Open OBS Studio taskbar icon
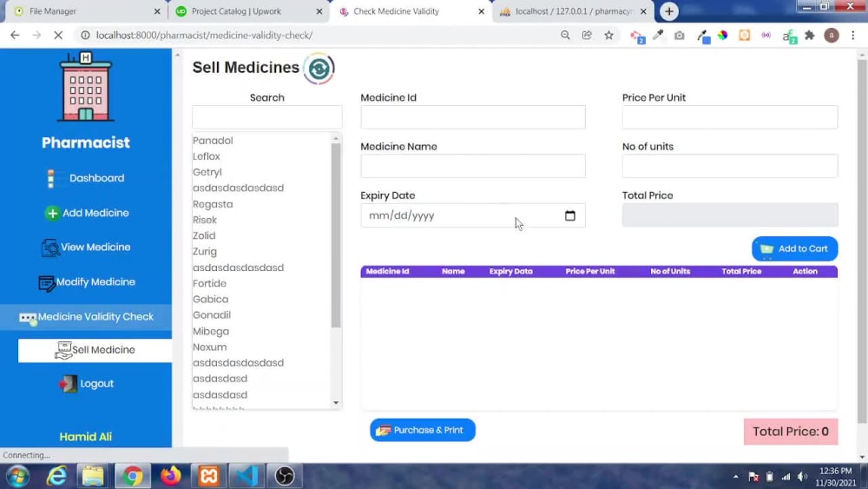 pyautogui.click(x=285, y=476)
